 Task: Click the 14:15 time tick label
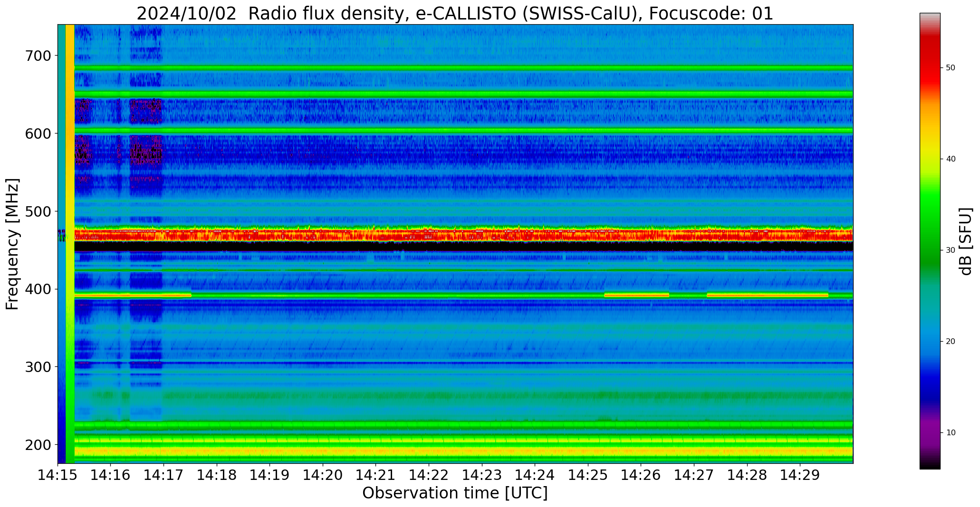[x=58, y=475]
